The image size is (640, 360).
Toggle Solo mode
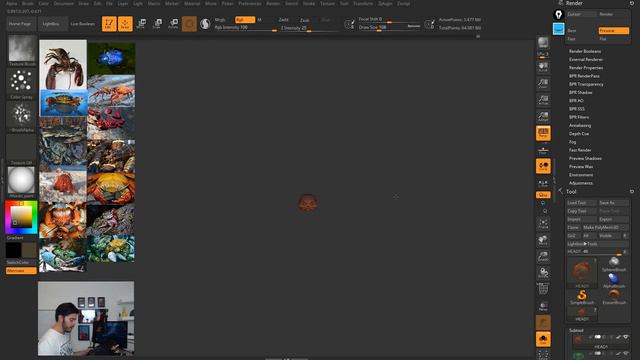(543, 339)
